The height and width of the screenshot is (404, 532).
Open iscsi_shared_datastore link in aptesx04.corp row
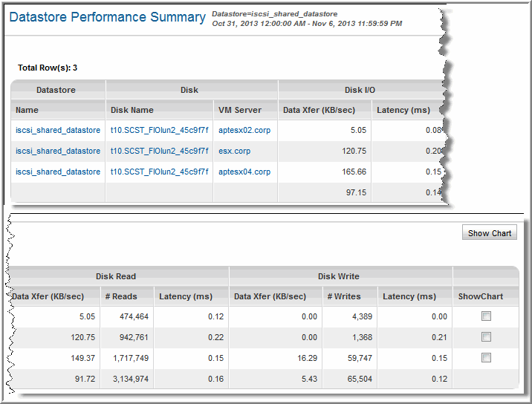tap(58, 172)
